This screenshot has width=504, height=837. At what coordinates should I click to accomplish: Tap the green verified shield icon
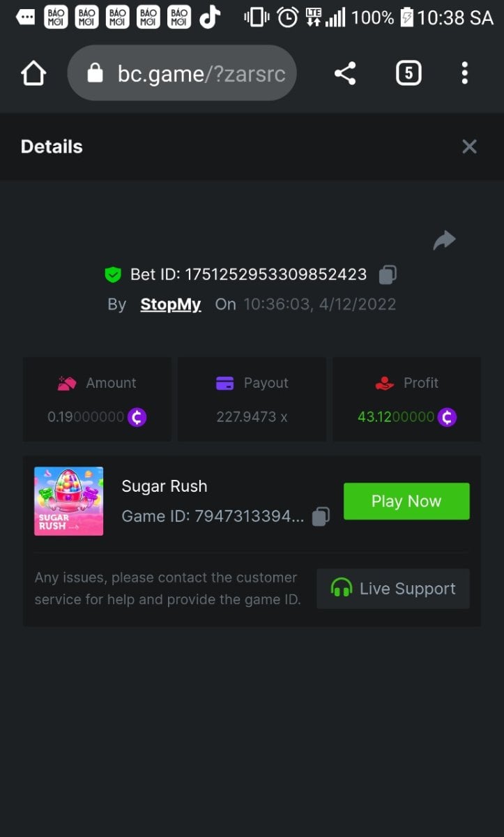112,275
